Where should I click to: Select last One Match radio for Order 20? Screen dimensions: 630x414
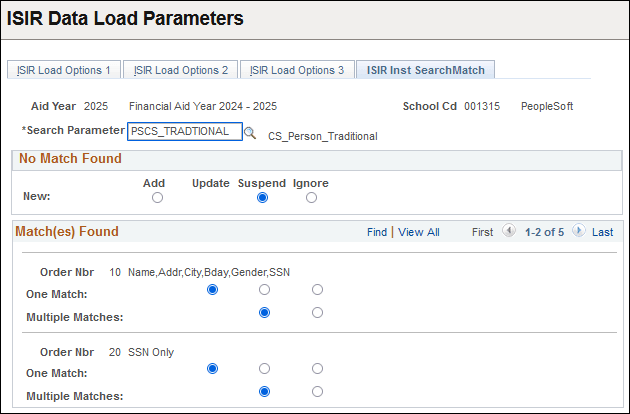[317, 368]
